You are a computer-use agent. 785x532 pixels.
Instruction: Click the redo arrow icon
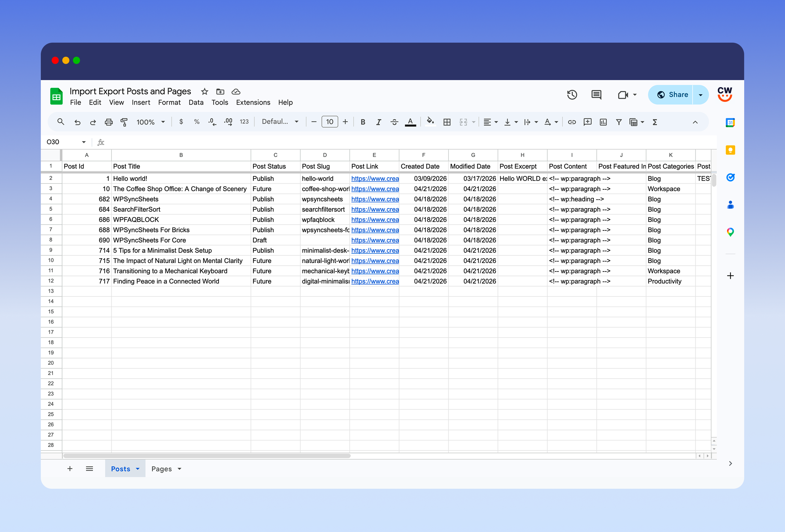[93, 122]
